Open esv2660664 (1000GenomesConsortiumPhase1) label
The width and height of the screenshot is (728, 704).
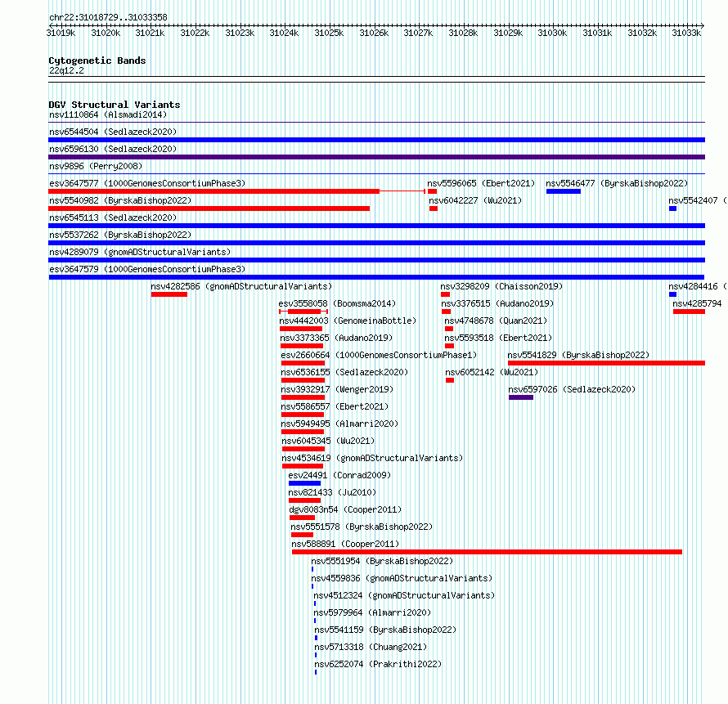[379, 355]
